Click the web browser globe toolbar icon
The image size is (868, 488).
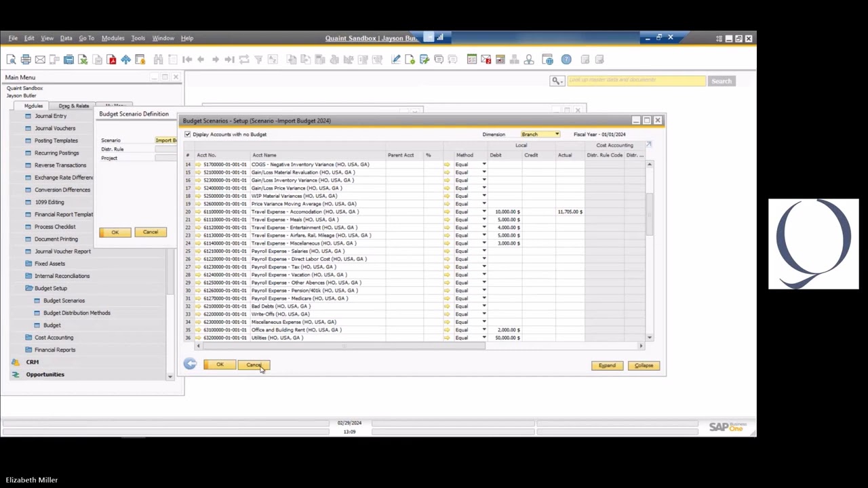tap(547, 60)
